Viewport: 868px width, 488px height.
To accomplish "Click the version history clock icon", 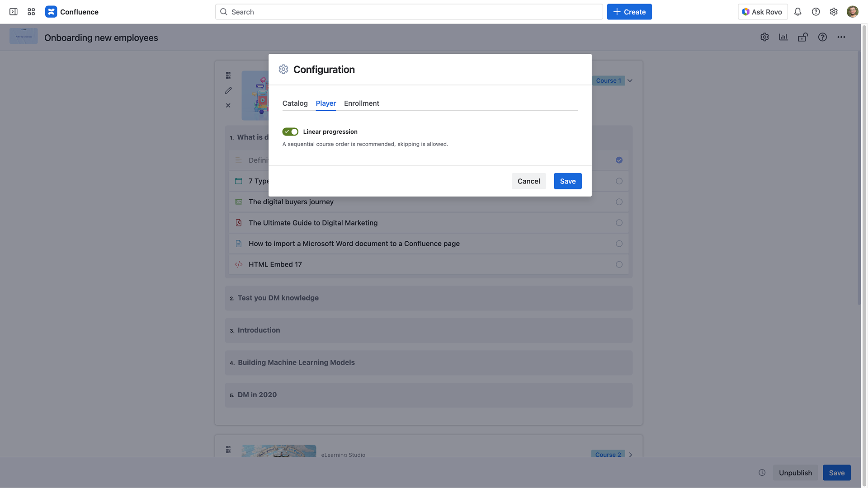I will pyautogui.click(x=762, y=473).
